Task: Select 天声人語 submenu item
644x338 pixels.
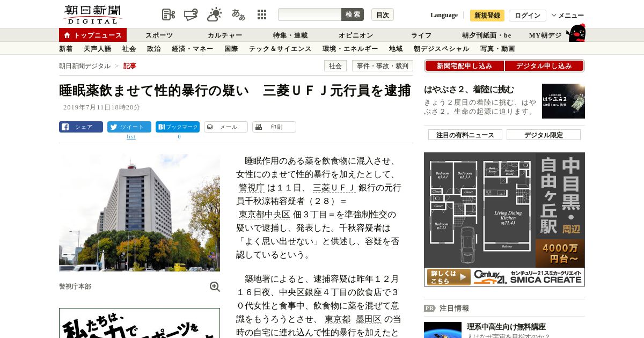Action: (98, 49)
